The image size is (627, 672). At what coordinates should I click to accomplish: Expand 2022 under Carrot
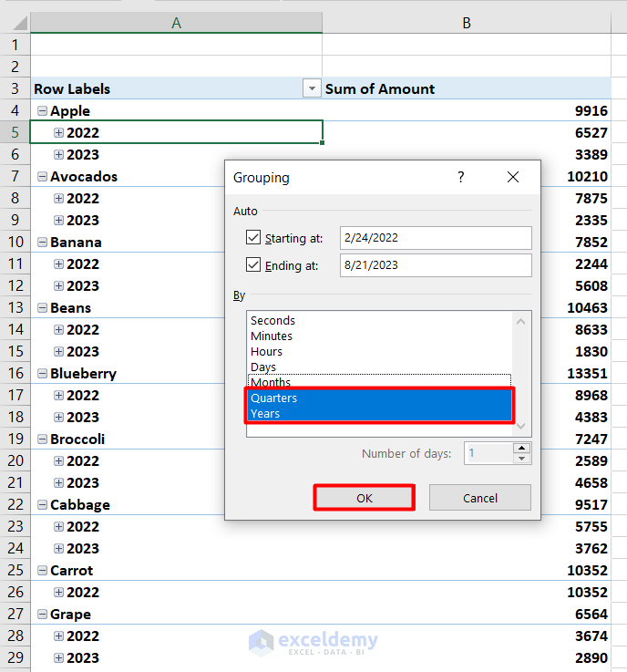pos(58,593)
